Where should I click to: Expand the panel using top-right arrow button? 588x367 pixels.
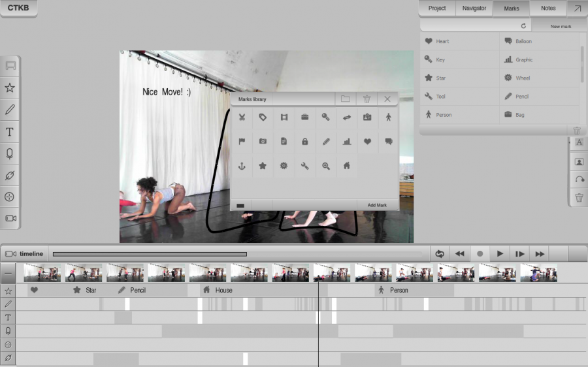point(577,8)
